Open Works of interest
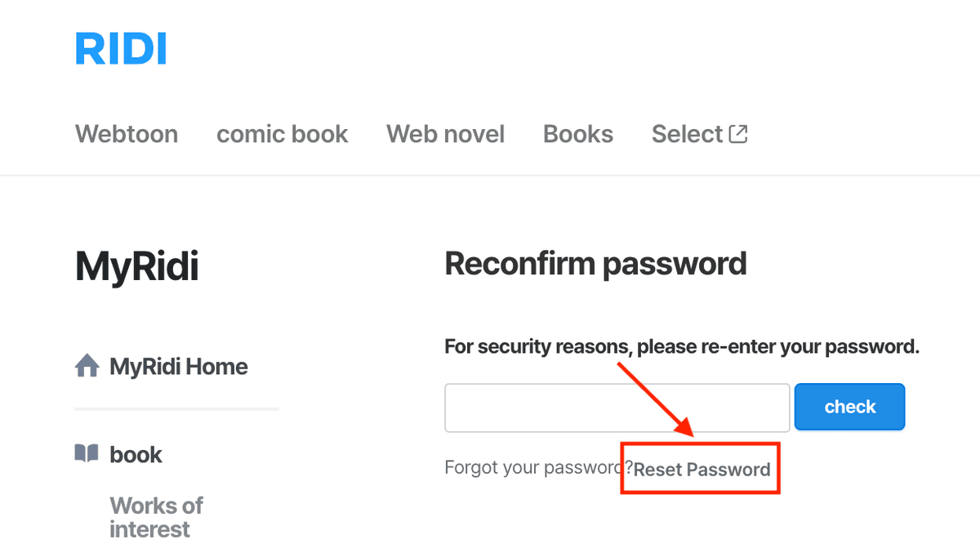Screen dimensions: 980x557 (156, 517)
